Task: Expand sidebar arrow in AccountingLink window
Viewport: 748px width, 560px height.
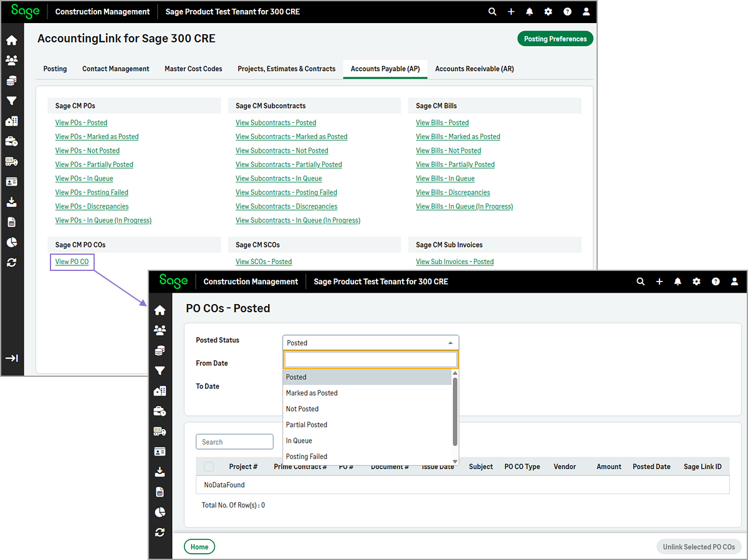Action: [12, 358]
